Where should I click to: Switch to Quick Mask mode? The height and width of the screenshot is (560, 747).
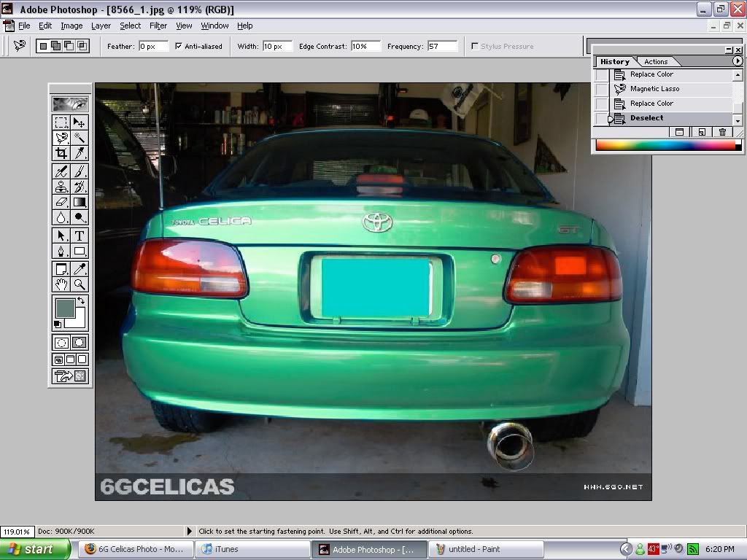(x=79, y=343)
